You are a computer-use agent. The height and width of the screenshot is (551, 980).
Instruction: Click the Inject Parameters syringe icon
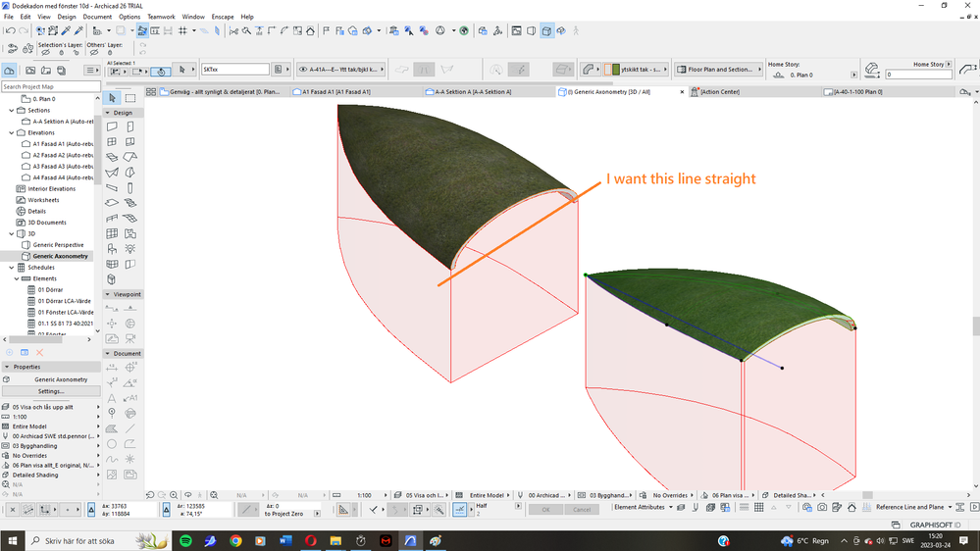pyautogui.click(x=78, y=30)
